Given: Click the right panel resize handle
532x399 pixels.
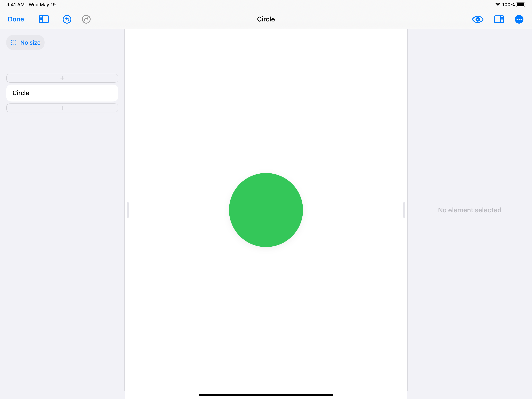Looking at the screenshot, I should (x=404, y=210).
